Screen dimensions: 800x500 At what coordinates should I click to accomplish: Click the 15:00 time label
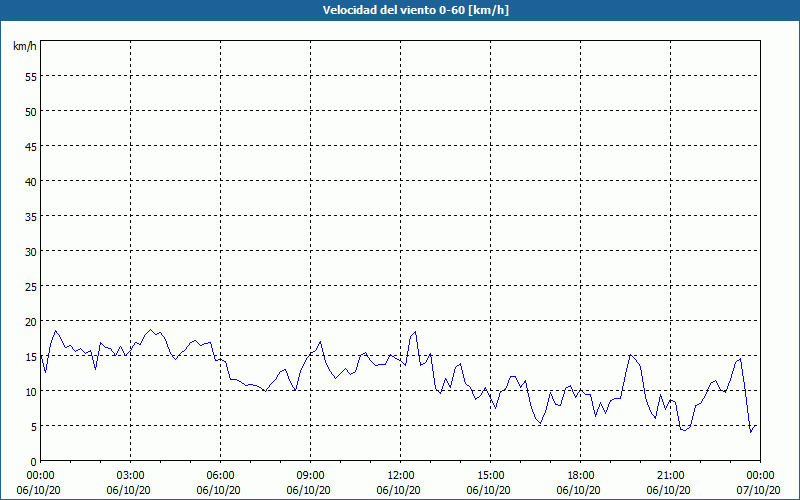[x=491, y=476]
